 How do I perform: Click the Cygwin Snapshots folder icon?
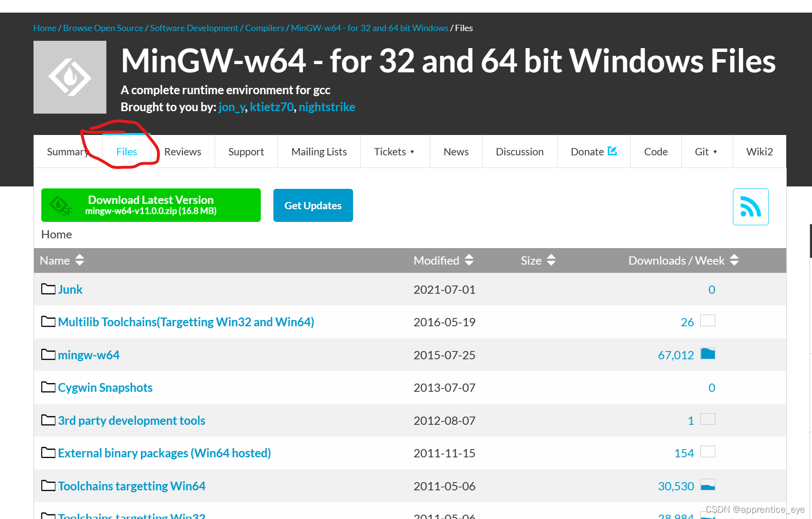click(x=48, y=387)
